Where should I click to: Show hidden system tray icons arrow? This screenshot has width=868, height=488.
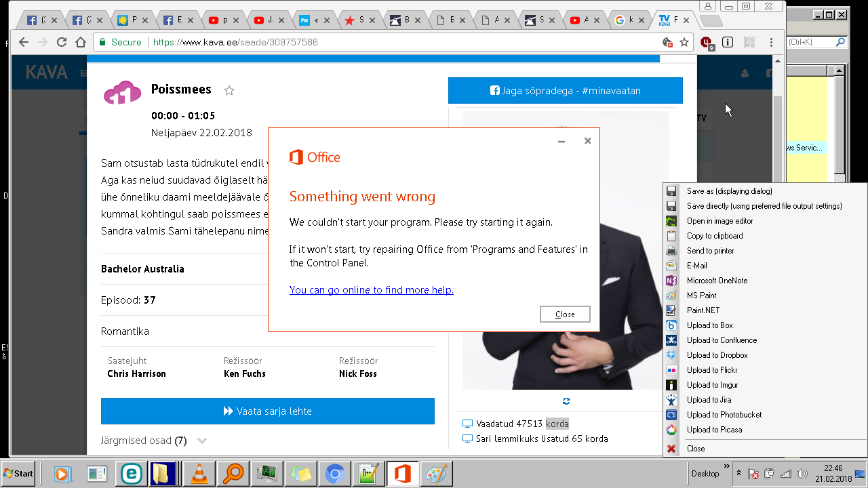click(x=738, y=474)
